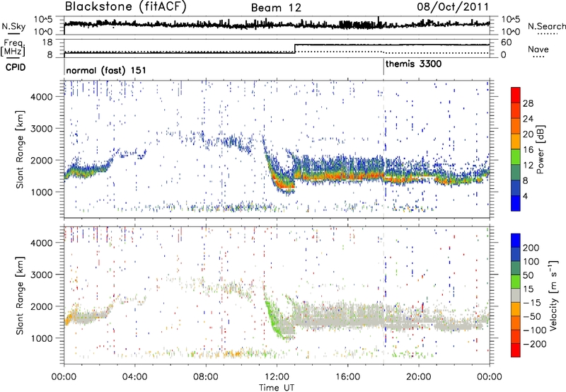Click the gray Velocity segment between 15 and -15
Screen dimensions: 566x392
coord(516,295)
